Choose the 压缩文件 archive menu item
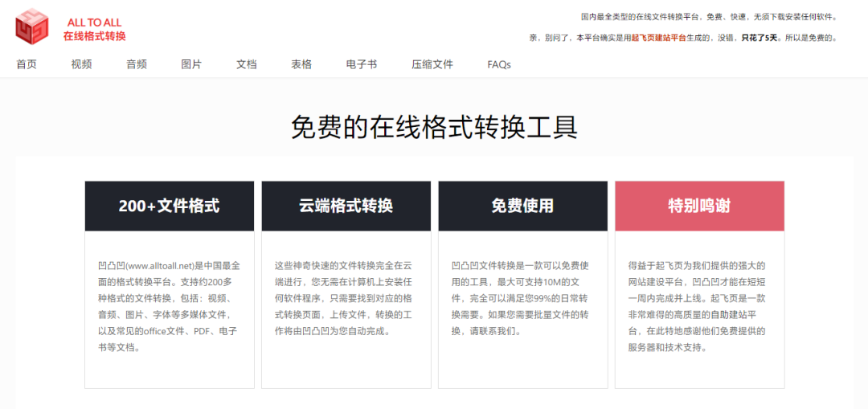The image size is (868, 409). 432,64
